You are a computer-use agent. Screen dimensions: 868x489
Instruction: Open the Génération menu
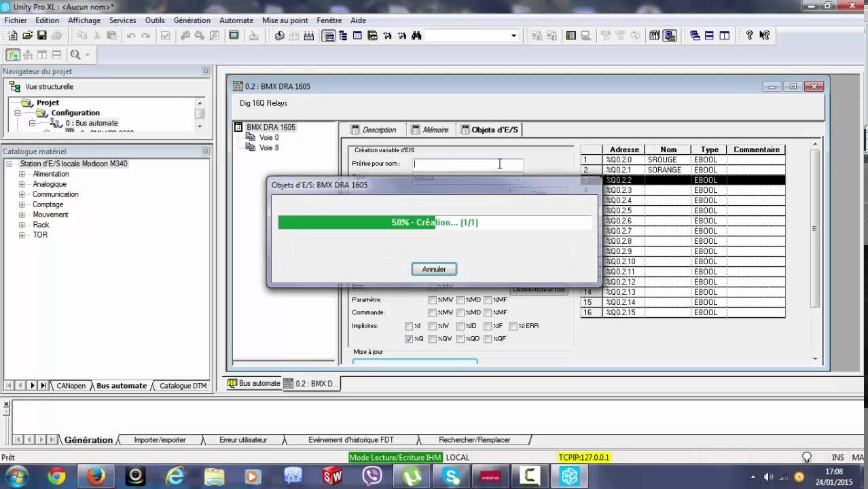(192, 20)
